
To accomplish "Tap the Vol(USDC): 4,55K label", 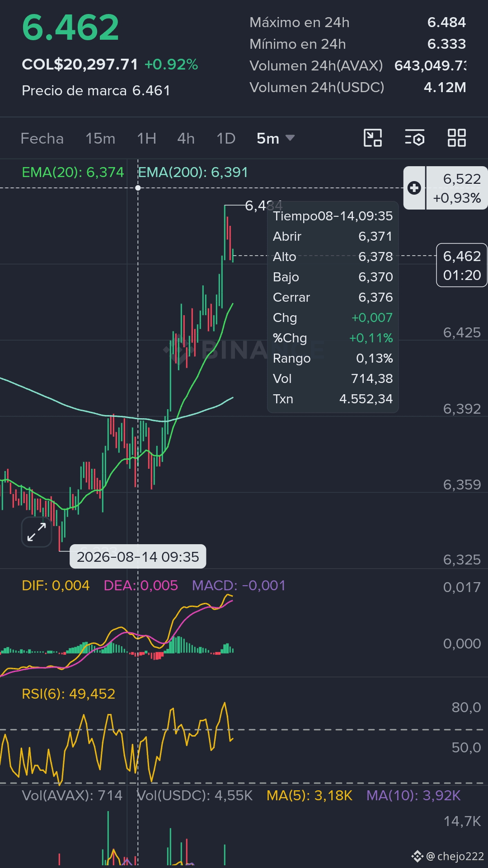I will coord(195,795).
